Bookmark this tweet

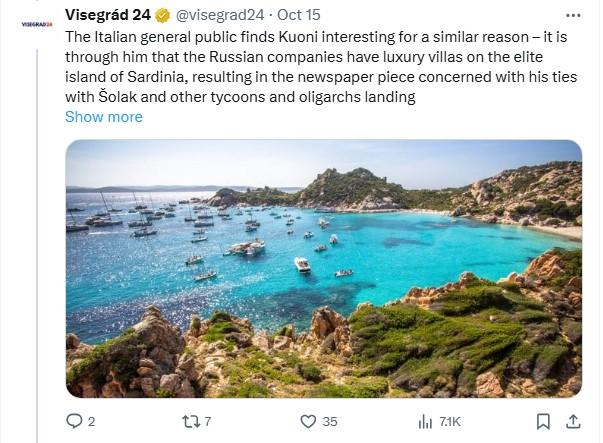point(543,421)
